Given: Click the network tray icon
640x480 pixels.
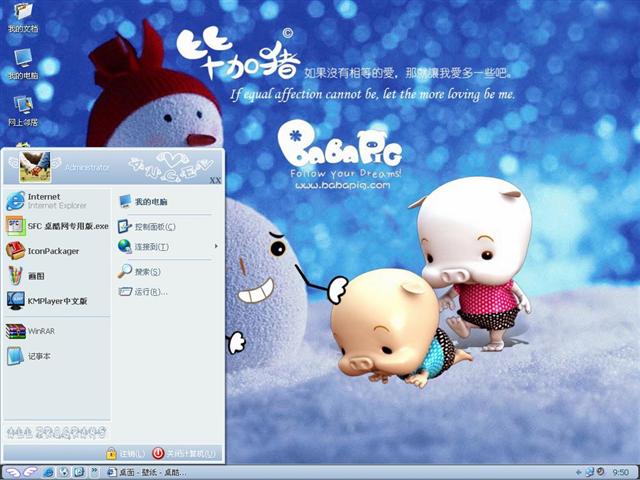Looking at the screenshot, I should pyautogui.click(x=590, y=473).
